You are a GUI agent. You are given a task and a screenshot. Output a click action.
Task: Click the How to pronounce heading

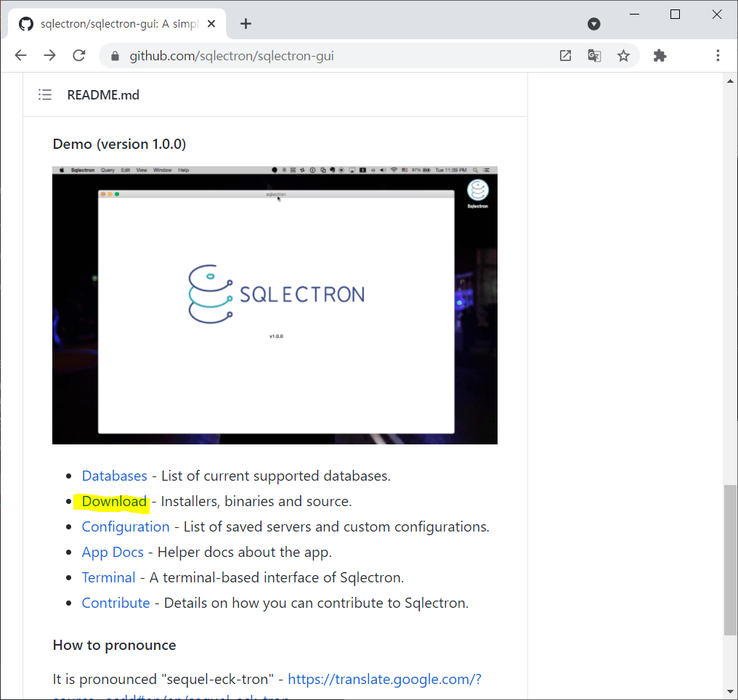[114, 645]
